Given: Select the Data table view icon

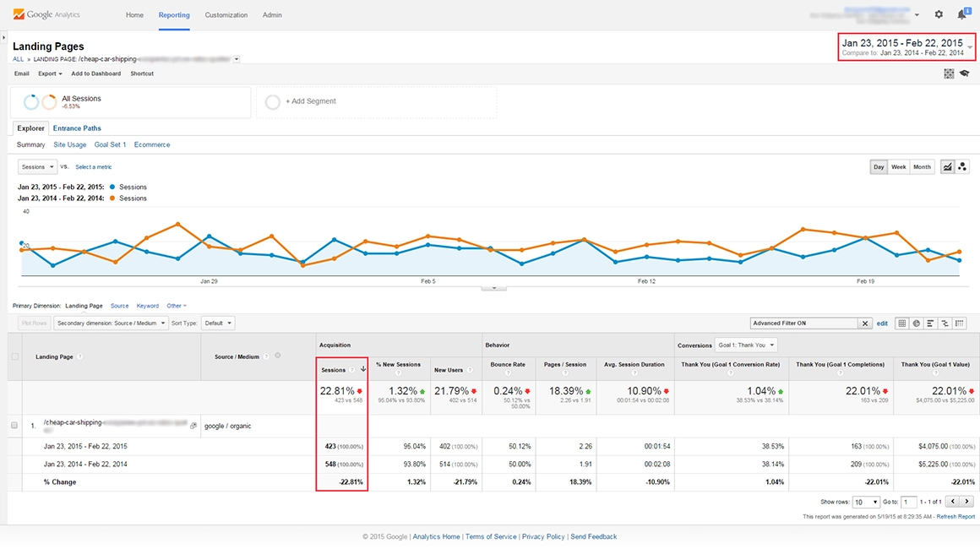Looking at the screenshot, I should pyautogui.click(x=902, y=323).
